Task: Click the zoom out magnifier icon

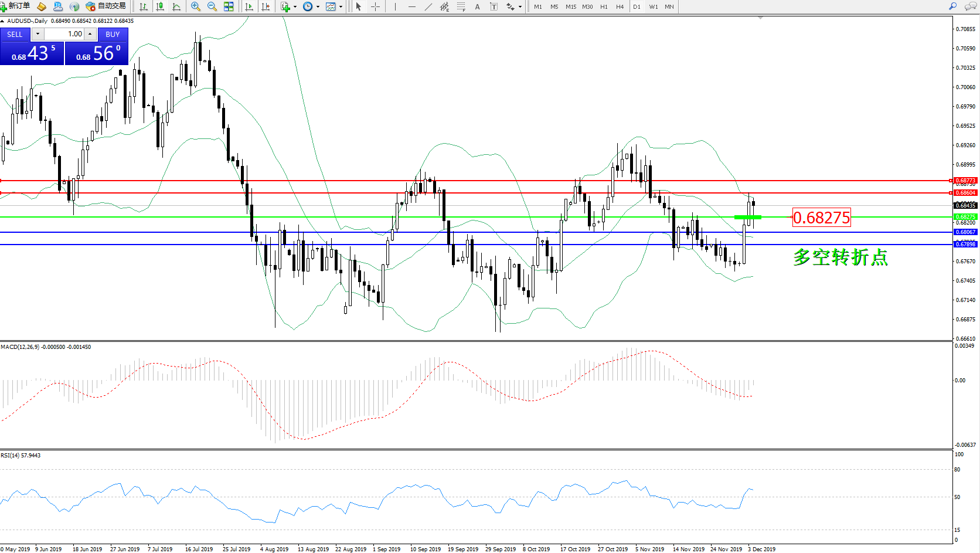Action: (212, 6)
